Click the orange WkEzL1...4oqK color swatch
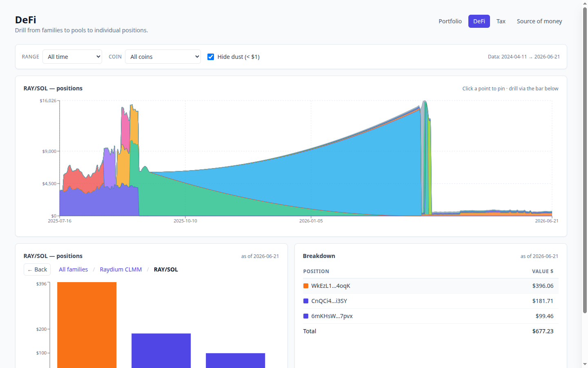588x368 pixels. click(x=306, y=286)
